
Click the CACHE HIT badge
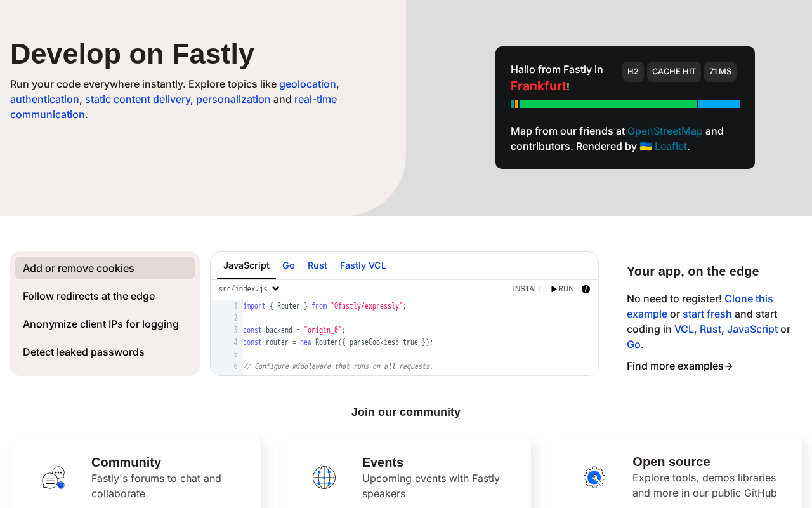(674, 72)
